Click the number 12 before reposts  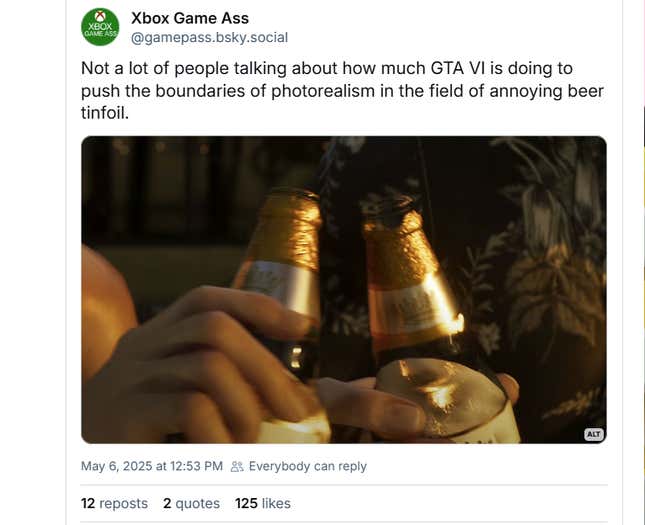pyautogui.click(x=88, y=503)
